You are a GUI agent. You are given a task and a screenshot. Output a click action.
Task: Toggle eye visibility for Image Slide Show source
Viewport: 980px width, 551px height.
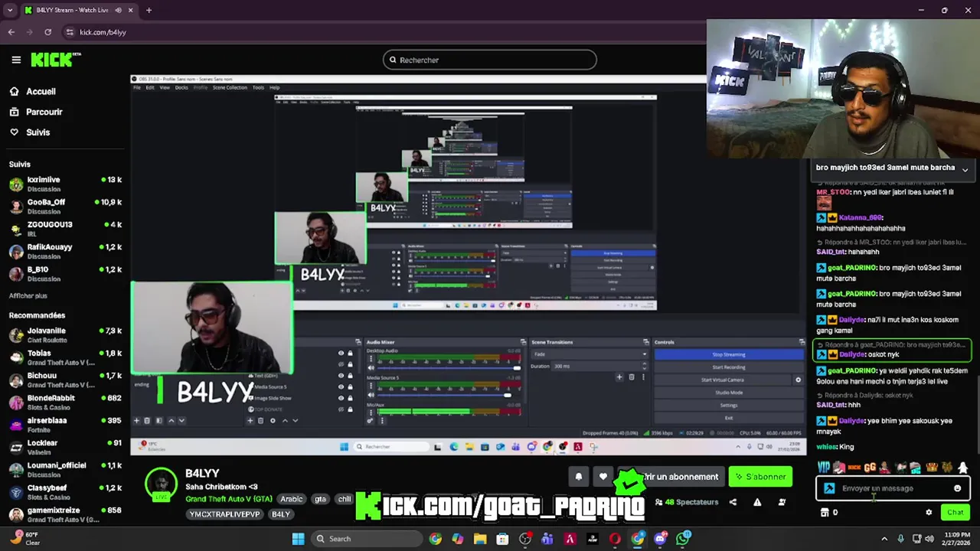coord(341,397)
